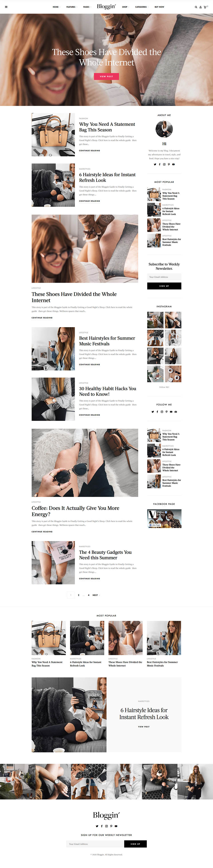Click the red View Post button
The height and width of the screenshot is (868, 213).
pos(106,76)
